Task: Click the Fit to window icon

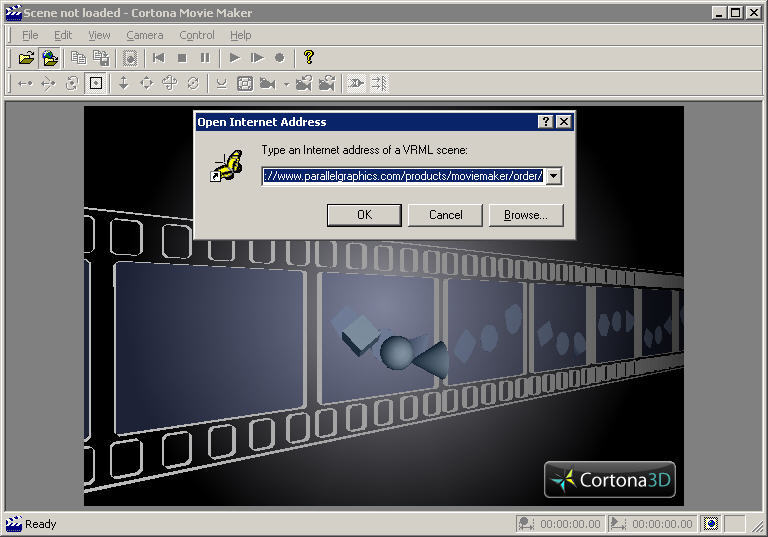Action: point(245,84)
